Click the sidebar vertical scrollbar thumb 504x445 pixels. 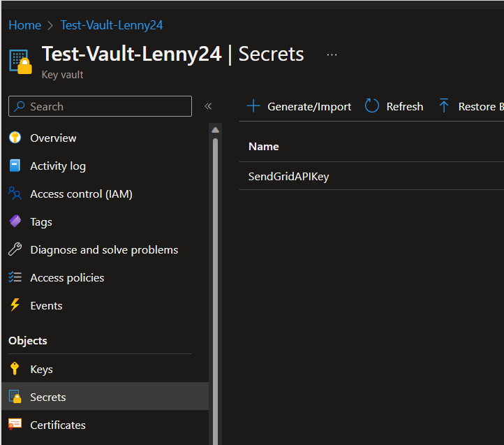[216, 290]
